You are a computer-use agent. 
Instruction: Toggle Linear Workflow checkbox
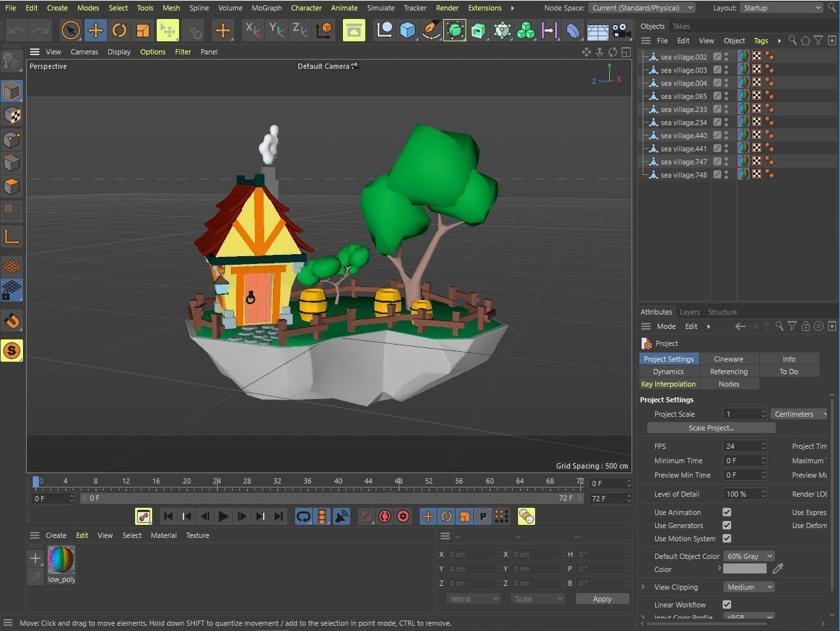[727, 605]
